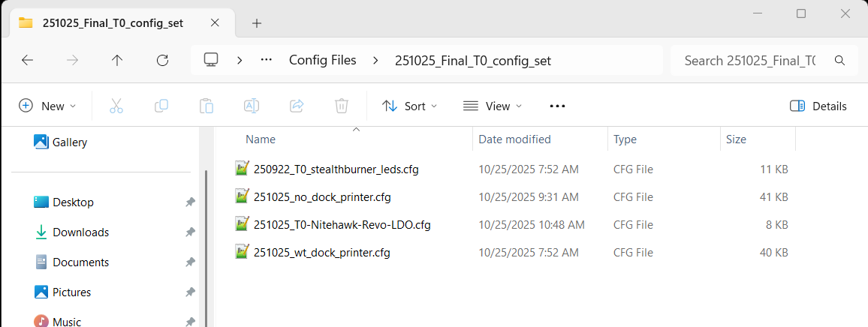This screenshot has width=868, height=327.
Task: Refresh the current folder view
Action: tap(162, 60)
